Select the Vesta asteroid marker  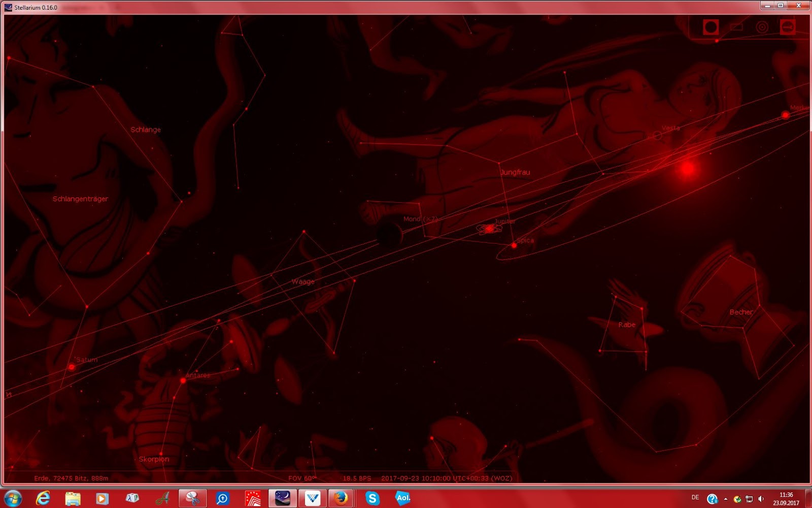point(657,136)
